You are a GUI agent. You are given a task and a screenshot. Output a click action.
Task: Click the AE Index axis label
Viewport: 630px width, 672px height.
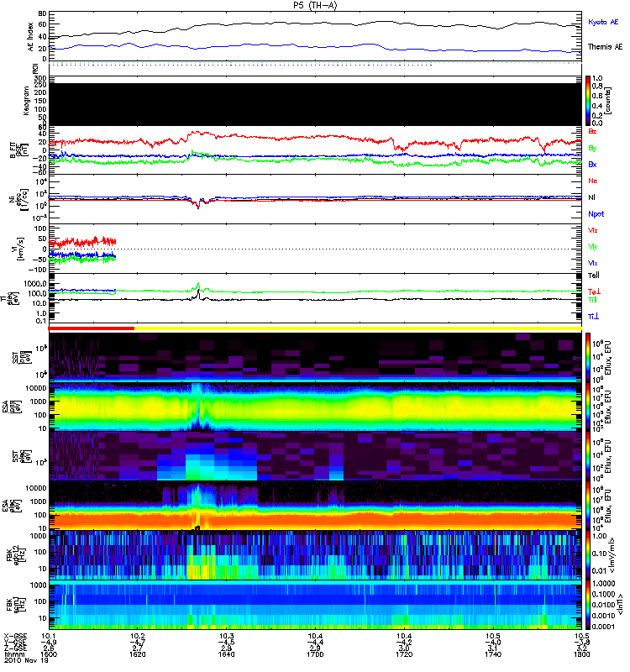30,37
